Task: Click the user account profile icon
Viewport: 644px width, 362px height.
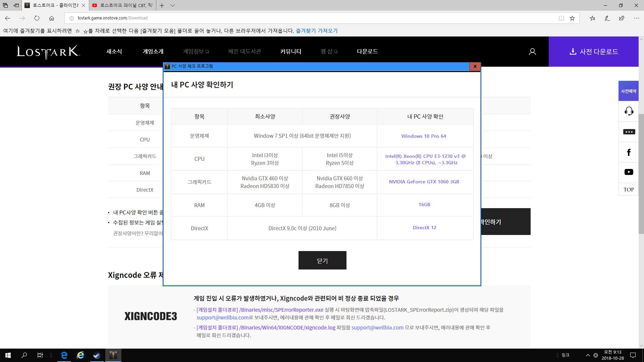Action: (x=532, y=52)
